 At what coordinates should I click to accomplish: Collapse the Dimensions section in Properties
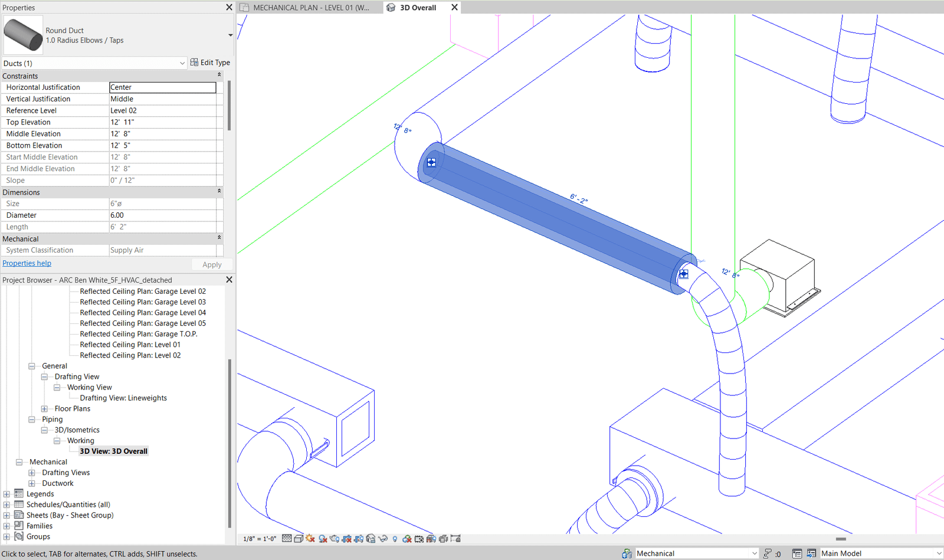(218, 192)
